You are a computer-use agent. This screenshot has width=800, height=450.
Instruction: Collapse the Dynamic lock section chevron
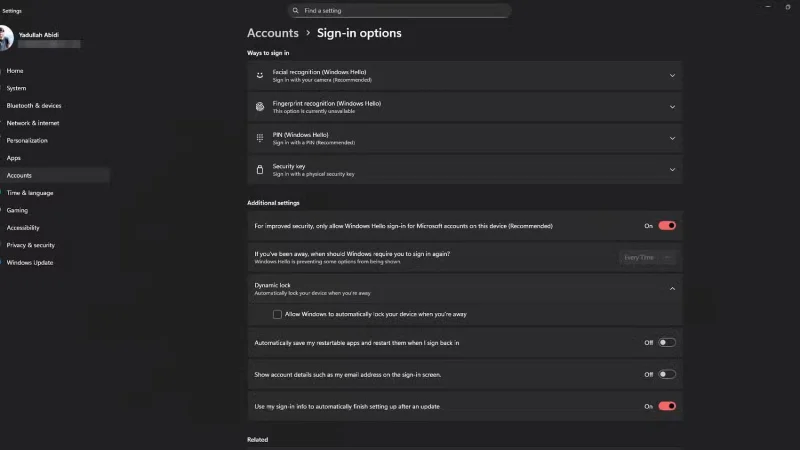click(x=672, y=289)
